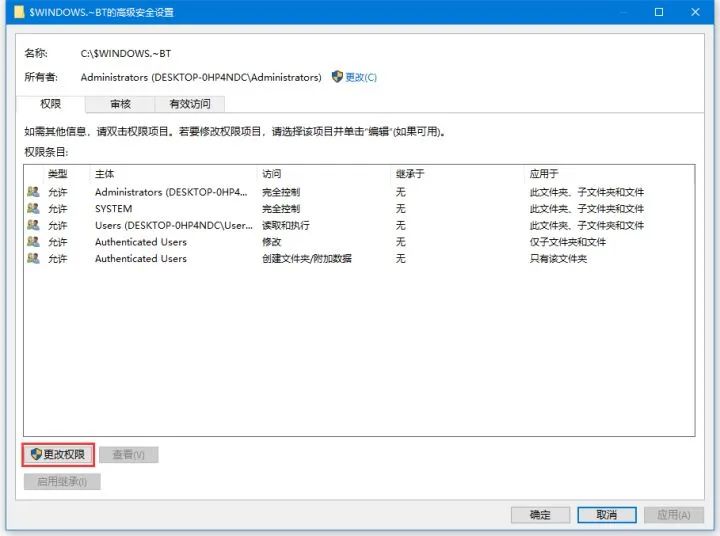Click the 查看(V) button
The height and width of the screenshot is (536, 720).
[129, 455]
